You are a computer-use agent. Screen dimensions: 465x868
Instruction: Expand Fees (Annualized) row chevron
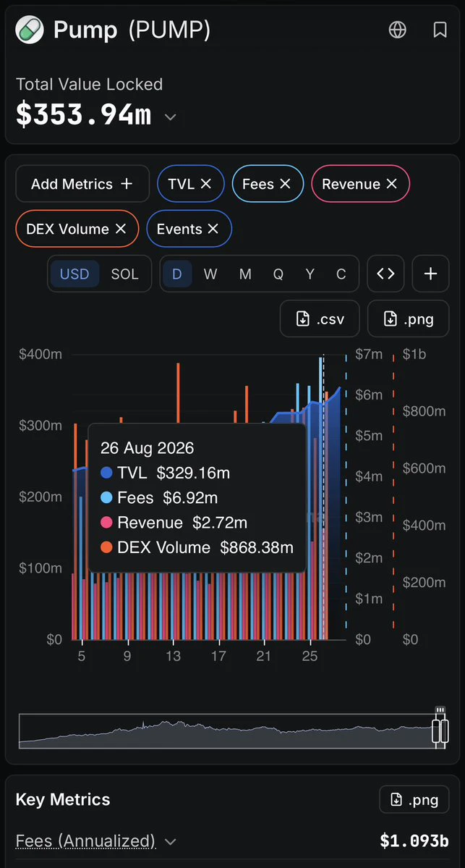pyautogui.click(x=170, y=842)
